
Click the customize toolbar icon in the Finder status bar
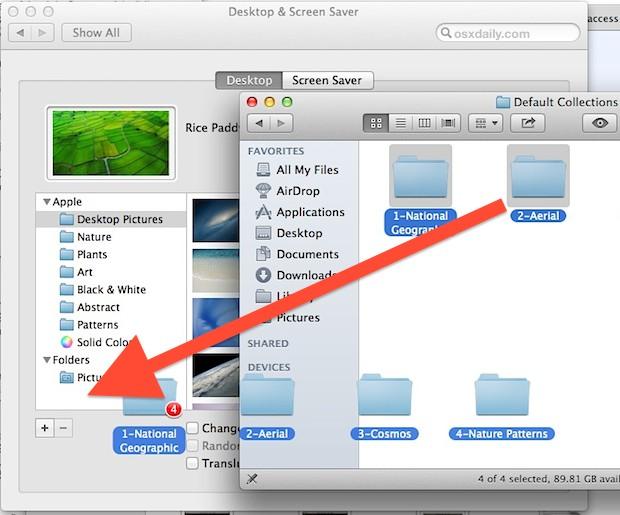pyautogui.click(x=252, y=479)
